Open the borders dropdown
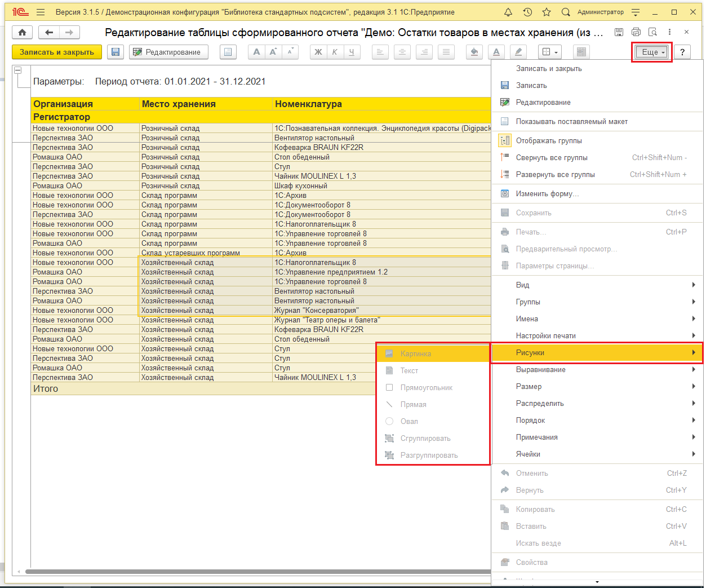706x588 pixels. tap(549, 52)
